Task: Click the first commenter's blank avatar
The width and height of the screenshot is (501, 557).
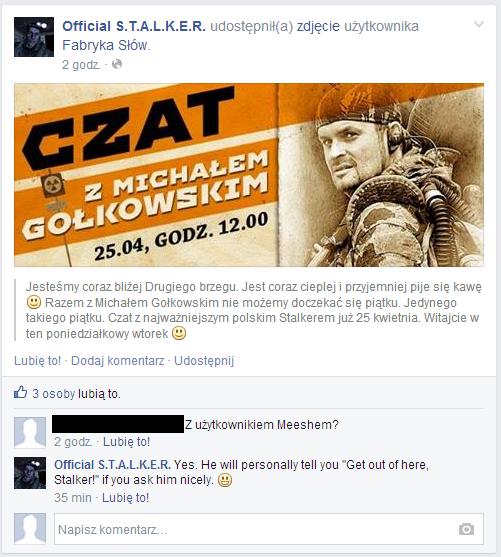Action: pos(30,433)
